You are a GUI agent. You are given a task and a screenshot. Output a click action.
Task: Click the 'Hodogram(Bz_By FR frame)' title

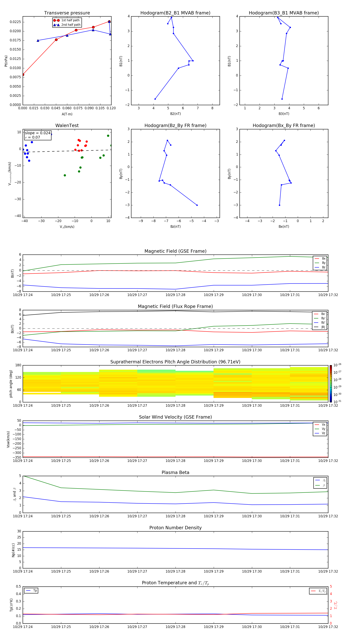[175, 125]
